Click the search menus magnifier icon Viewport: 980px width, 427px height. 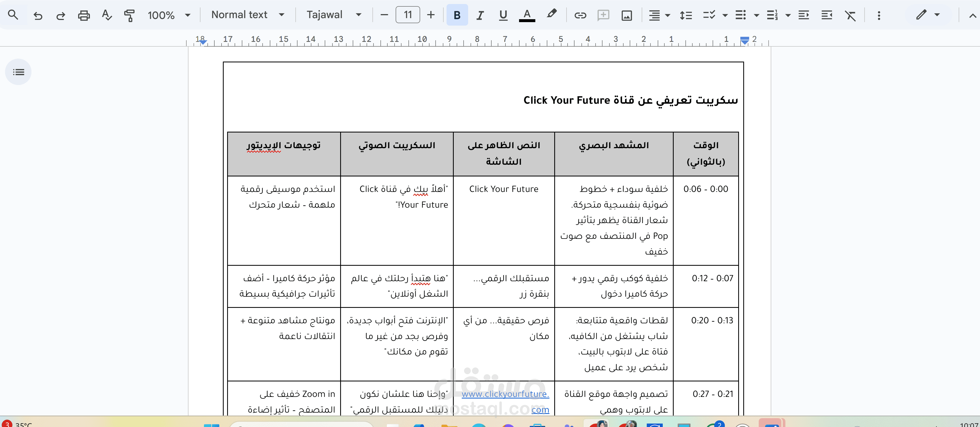(x=13, y=15)
